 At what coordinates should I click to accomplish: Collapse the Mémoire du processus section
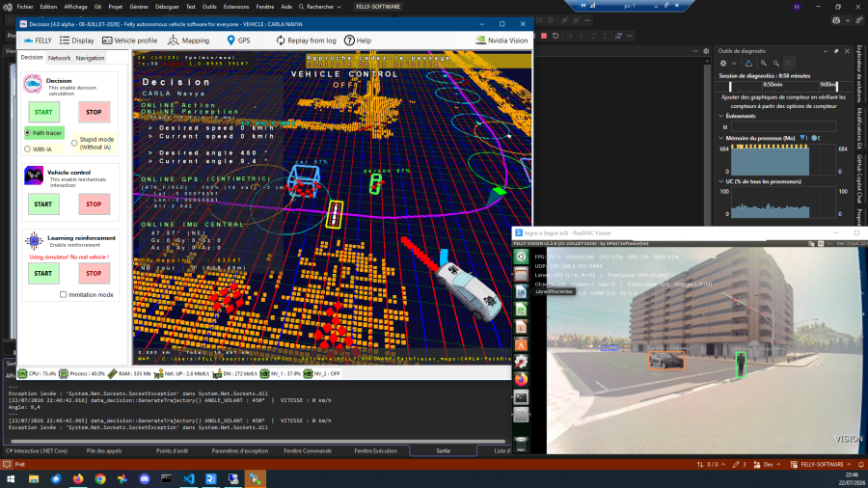pyautogui.click(x=721, y=138)
